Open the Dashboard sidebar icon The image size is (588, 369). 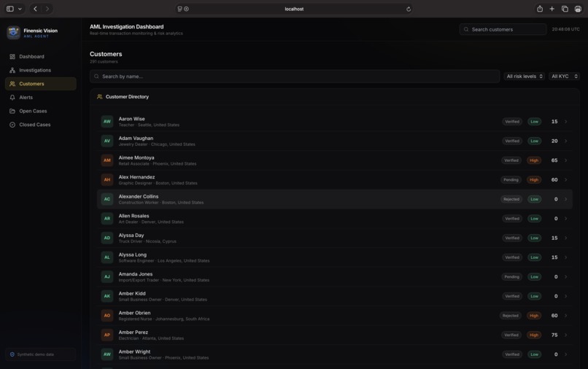click(12, 57)
